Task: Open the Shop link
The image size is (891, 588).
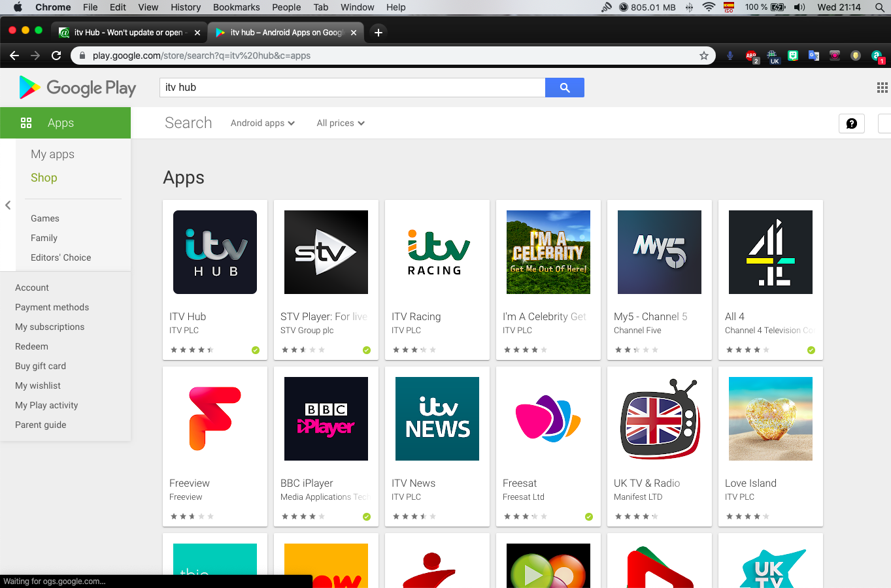Action: pos(44,178)
